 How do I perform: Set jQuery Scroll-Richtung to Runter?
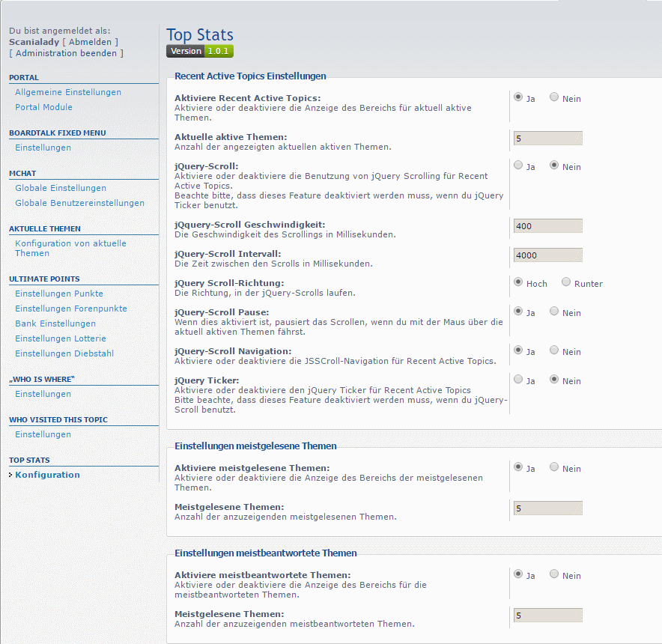pos(566,282)
